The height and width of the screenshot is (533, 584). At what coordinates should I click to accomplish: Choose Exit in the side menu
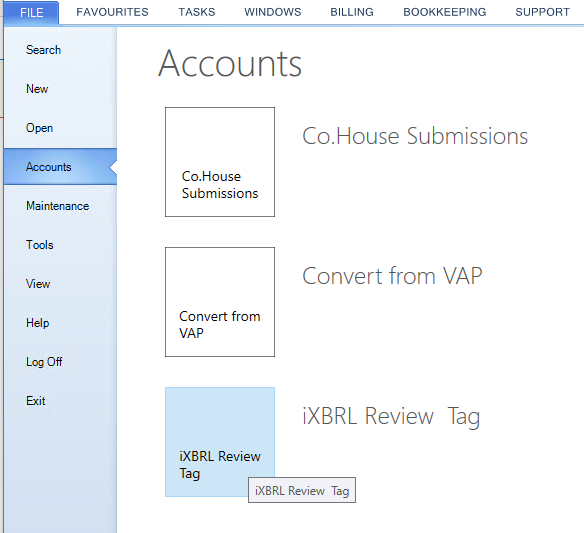60,401
